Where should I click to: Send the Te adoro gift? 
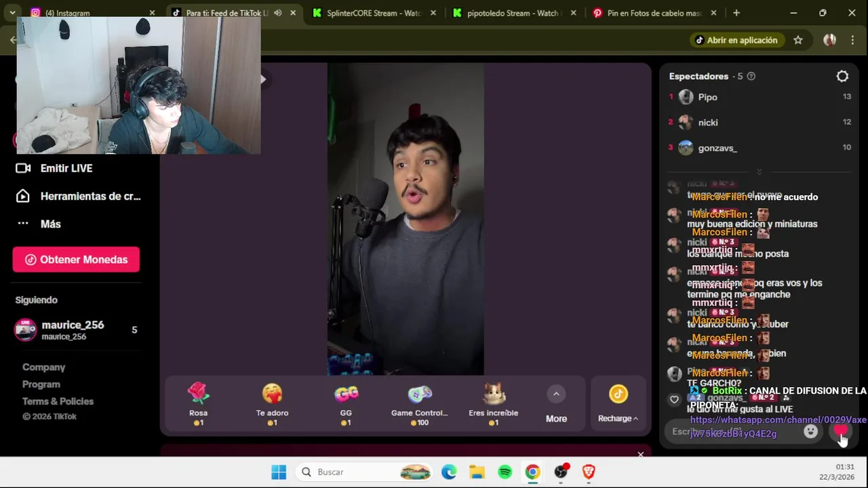point(272,404)
